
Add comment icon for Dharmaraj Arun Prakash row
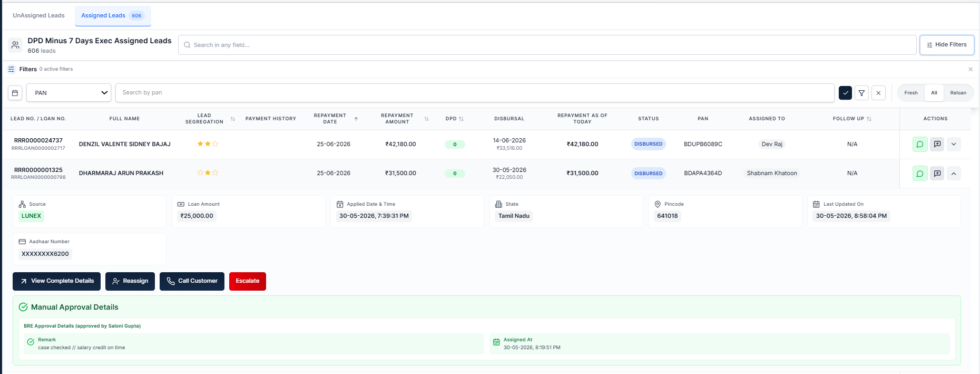937,174
